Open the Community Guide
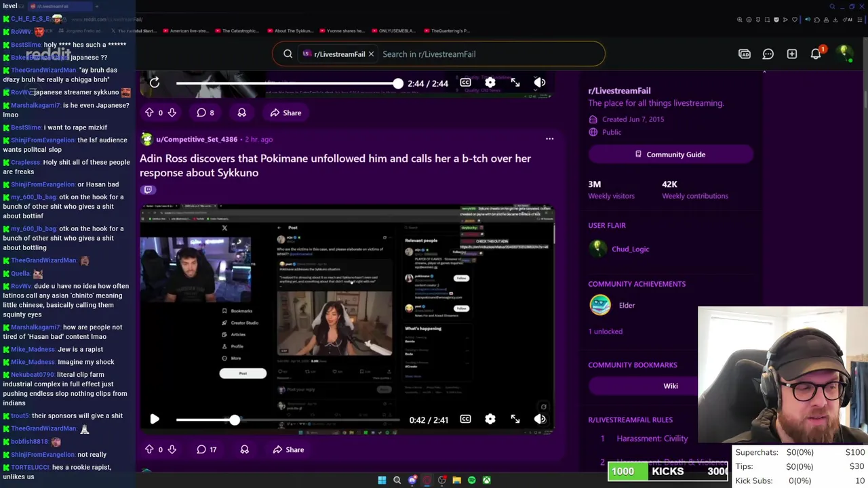 (x=671, y=155)
